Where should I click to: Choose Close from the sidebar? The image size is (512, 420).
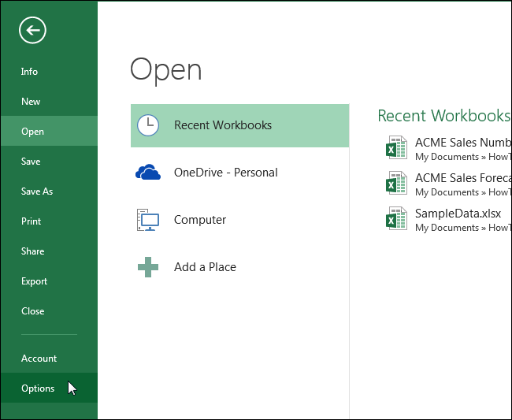pyautogui.click(x=49, y=311)
